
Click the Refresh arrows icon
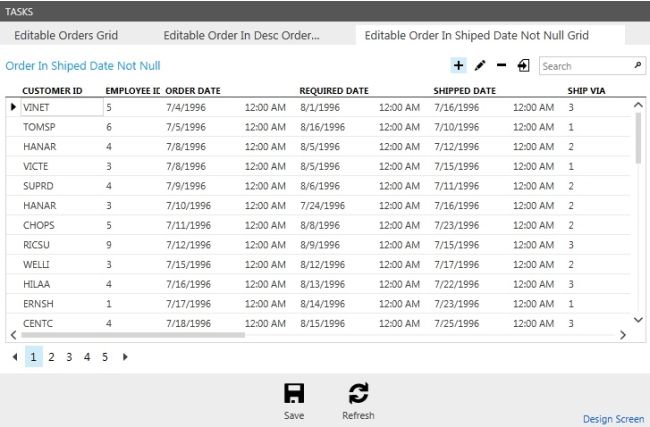click(x=358, y=393)
